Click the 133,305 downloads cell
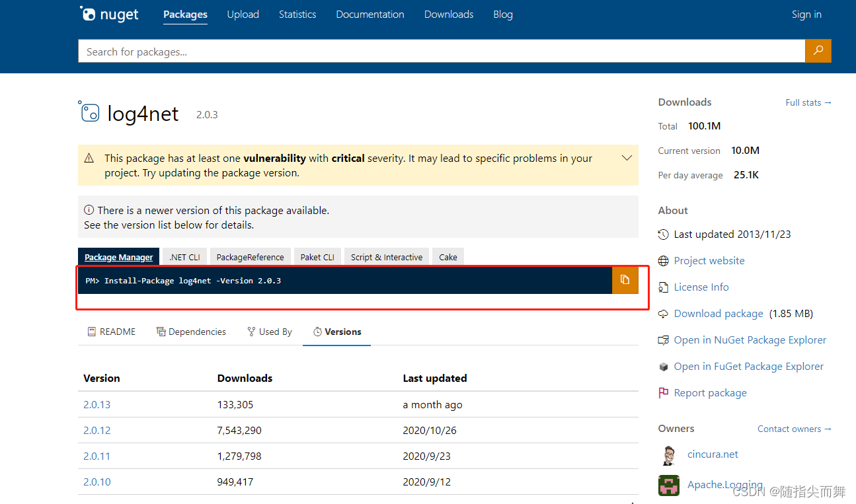The height and width of the screenshot is (504, 856). pyautogui.click(x=235, y=404)
